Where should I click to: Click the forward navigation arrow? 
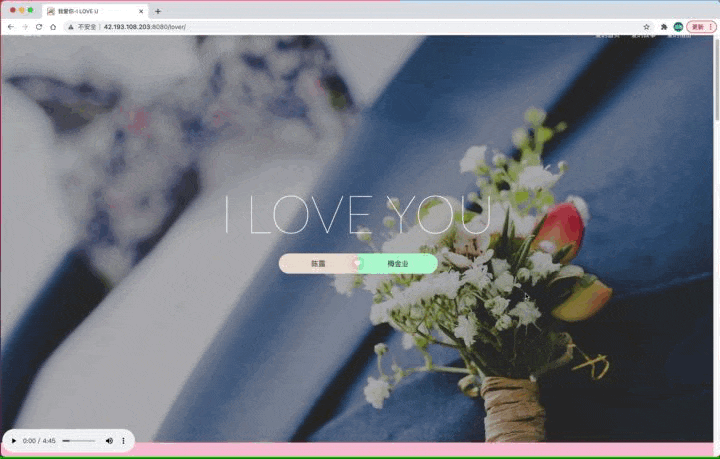pyautogui.click(x=25, y=27)
